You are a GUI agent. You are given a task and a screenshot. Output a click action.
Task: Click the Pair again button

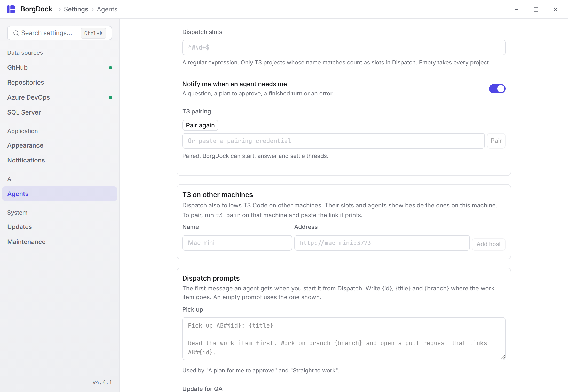coord(200,125)
